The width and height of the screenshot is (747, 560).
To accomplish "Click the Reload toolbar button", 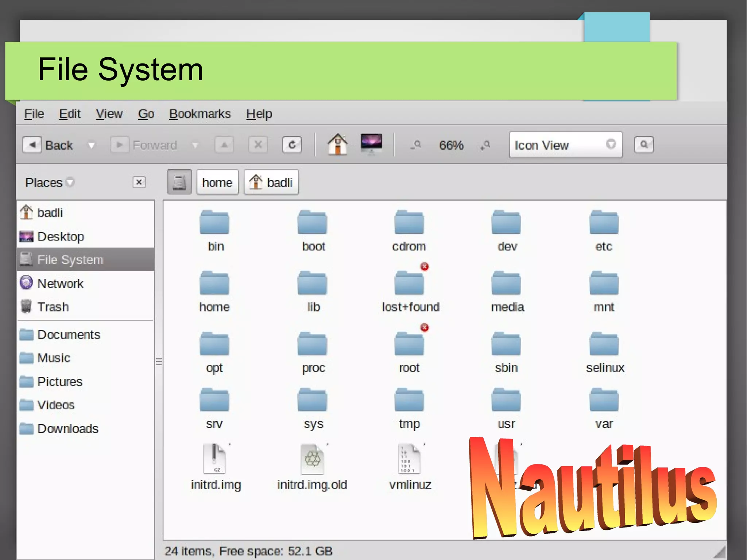I will pyautogui.click(x=292, y=145).
